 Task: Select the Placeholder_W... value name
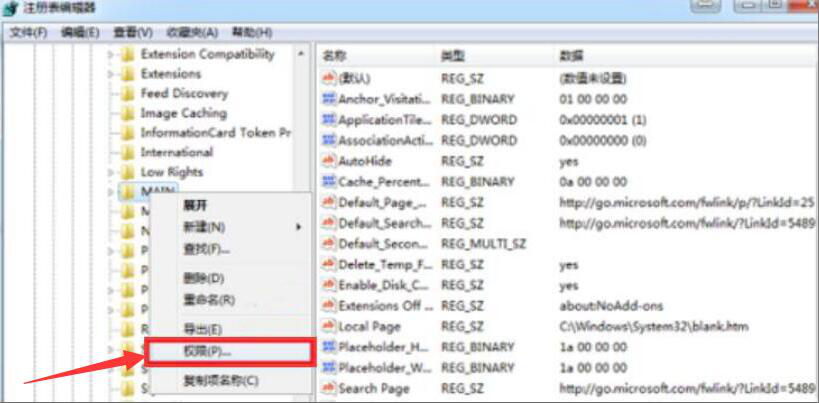point(385,368)
